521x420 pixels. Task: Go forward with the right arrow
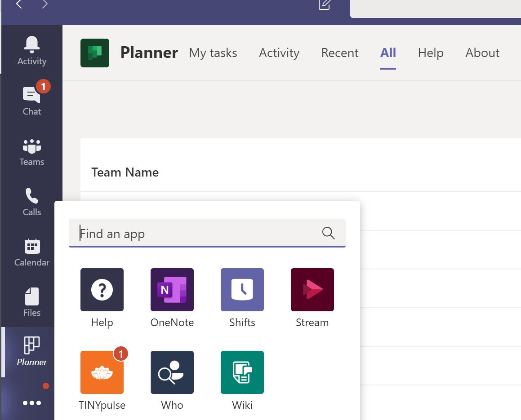(x=45, y=4)
